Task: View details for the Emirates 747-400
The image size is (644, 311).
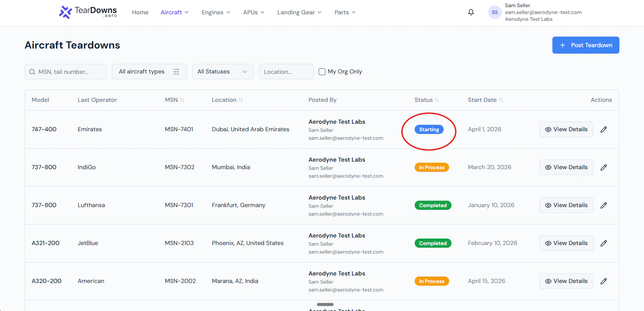Action: 566,130
